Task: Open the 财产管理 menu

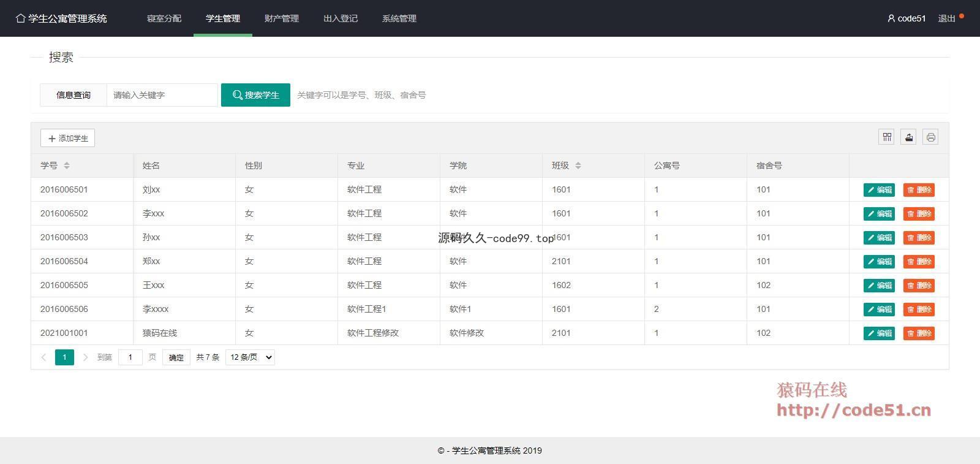Action: [282, 18]
